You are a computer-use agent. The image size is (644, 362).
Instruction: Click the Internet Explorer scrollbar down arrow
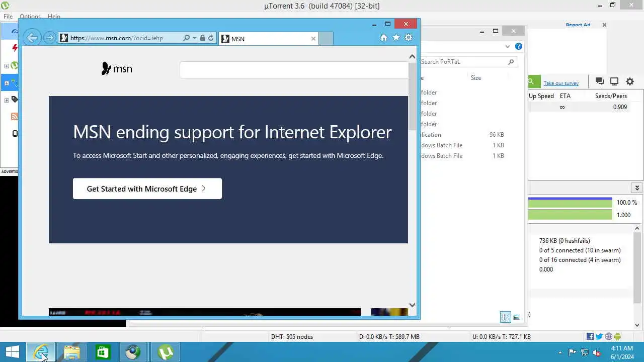pos(413,305)
